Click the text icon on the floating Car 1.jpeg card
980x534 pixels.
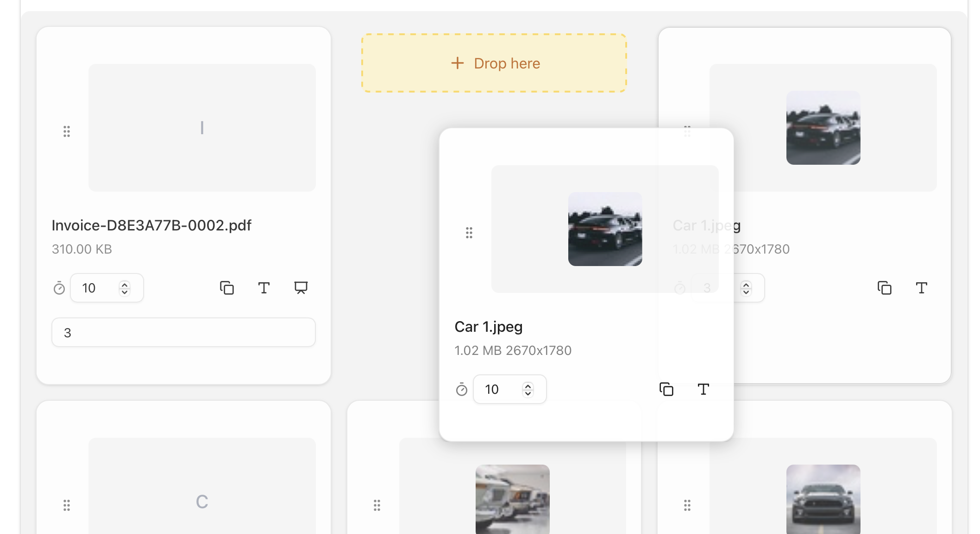(703, 389)
